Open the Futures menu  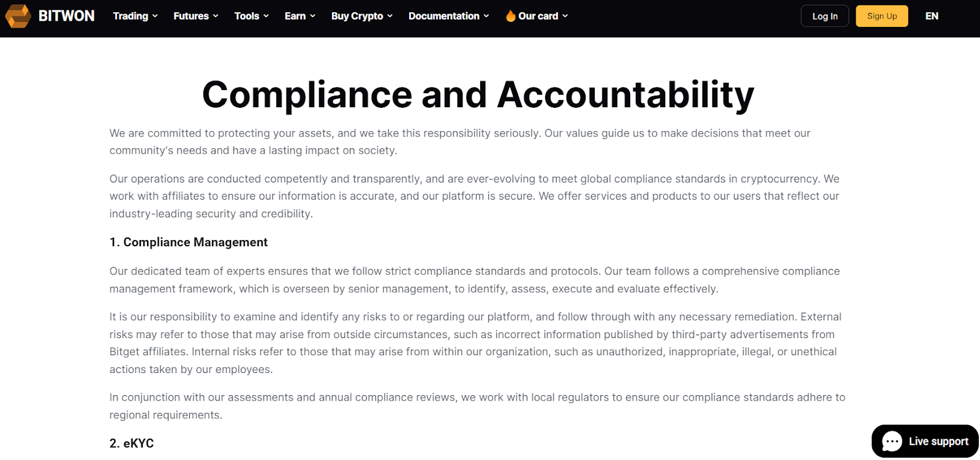pos(195,16)
